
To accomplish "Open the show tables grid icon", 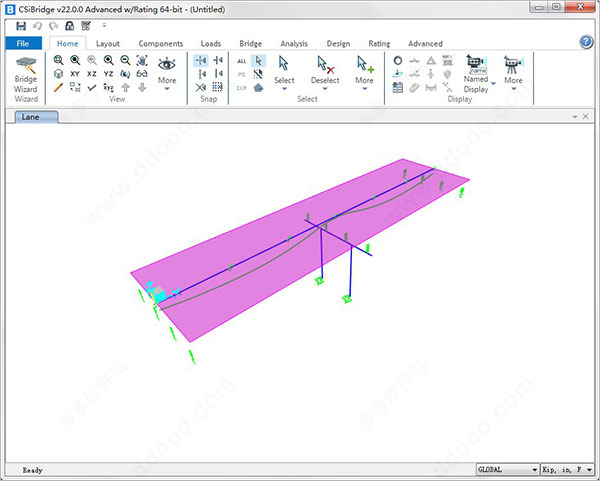I will coord(398,88).
